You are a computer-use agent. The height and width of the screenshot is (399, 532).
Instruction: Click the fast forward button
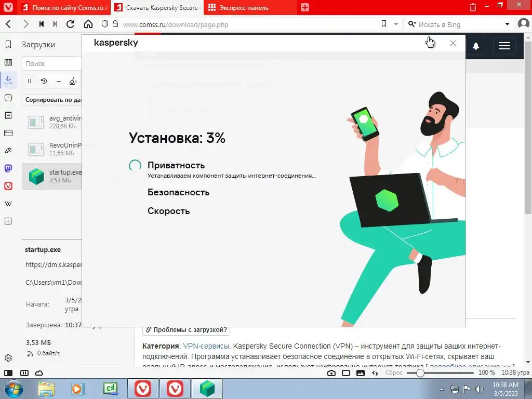[55, 24]
